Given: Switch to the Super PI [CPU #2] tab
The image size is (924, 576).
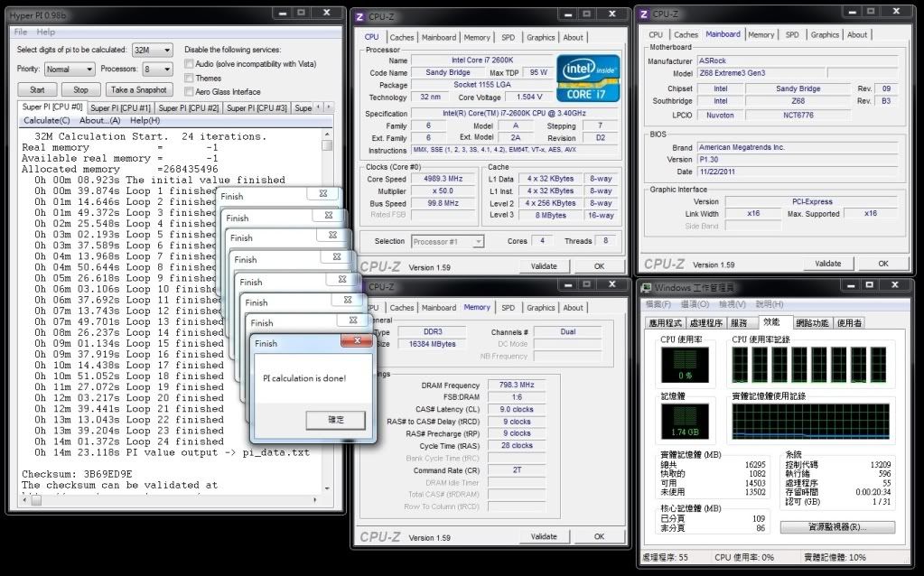Looking at the screenshot, I should (189, 108).
